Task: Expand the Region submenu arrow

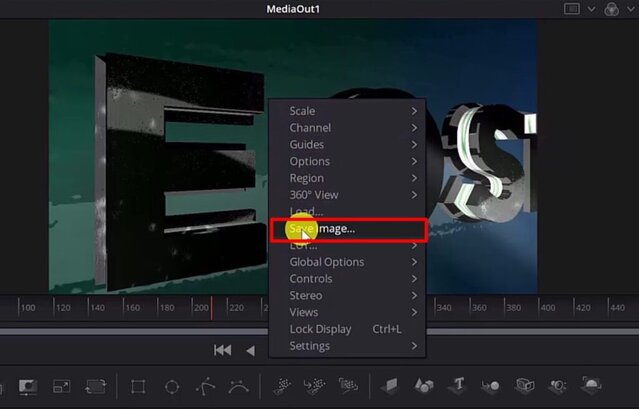Action: click(x=414, y=178)
